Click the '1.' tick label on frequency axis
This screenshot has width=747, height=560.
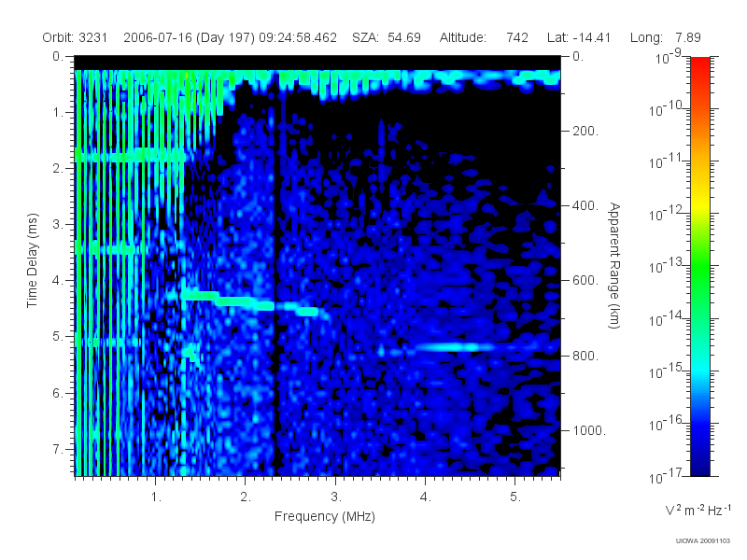pyautogui.click(x=156, y=497)
